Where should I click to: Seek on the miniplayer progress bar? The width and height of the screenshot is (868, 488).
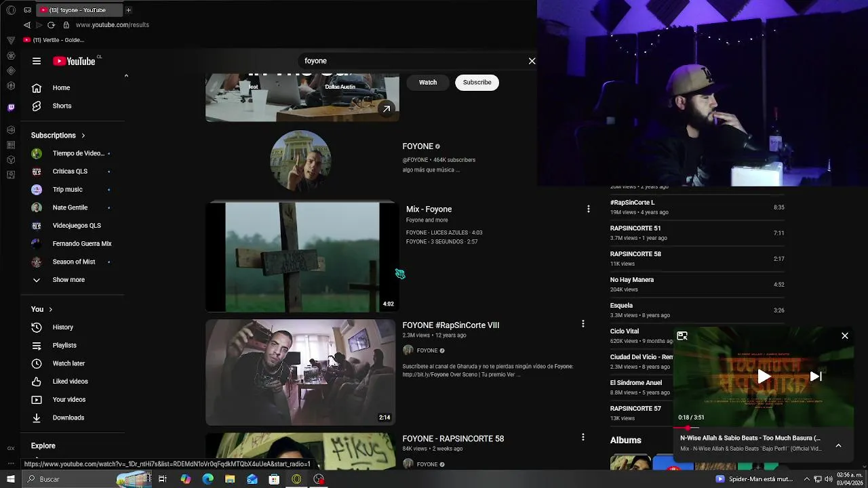point(764,428)
